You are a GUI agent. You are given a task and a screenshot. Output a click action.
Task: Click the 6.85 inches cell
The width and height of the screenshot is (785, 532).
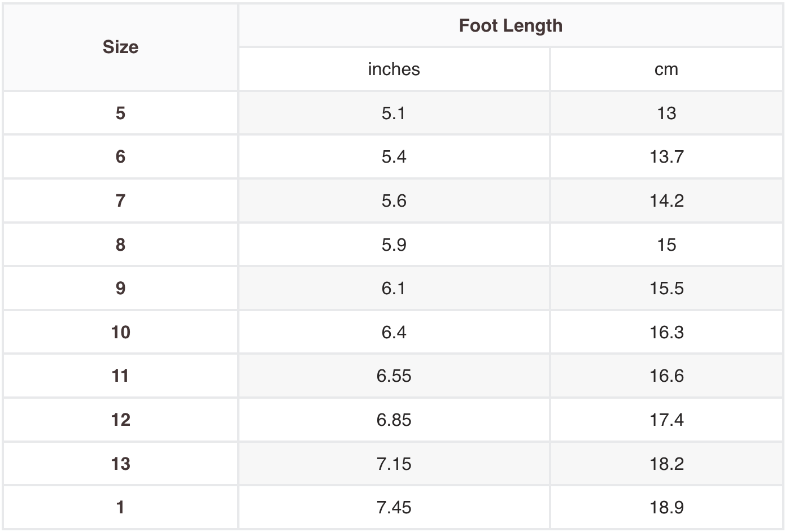point(394,420)
